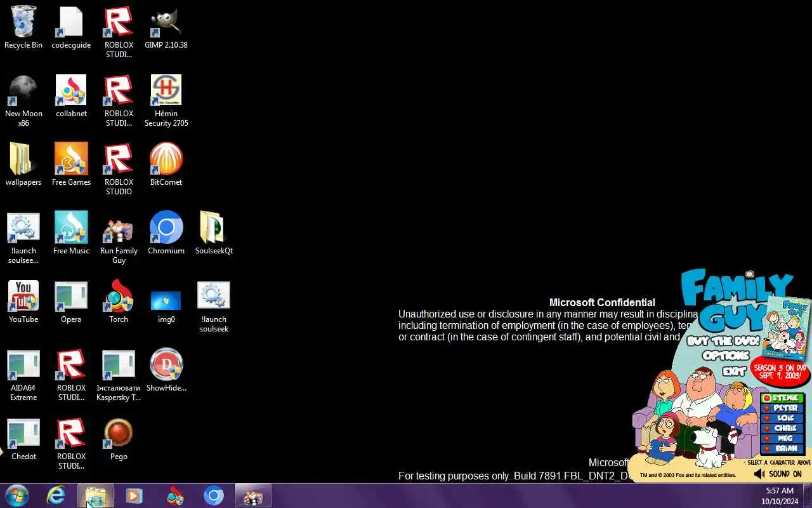Select the Torch browser desktop icon
The height and width of the screenshot is (508, 812).
click(119, 302)
